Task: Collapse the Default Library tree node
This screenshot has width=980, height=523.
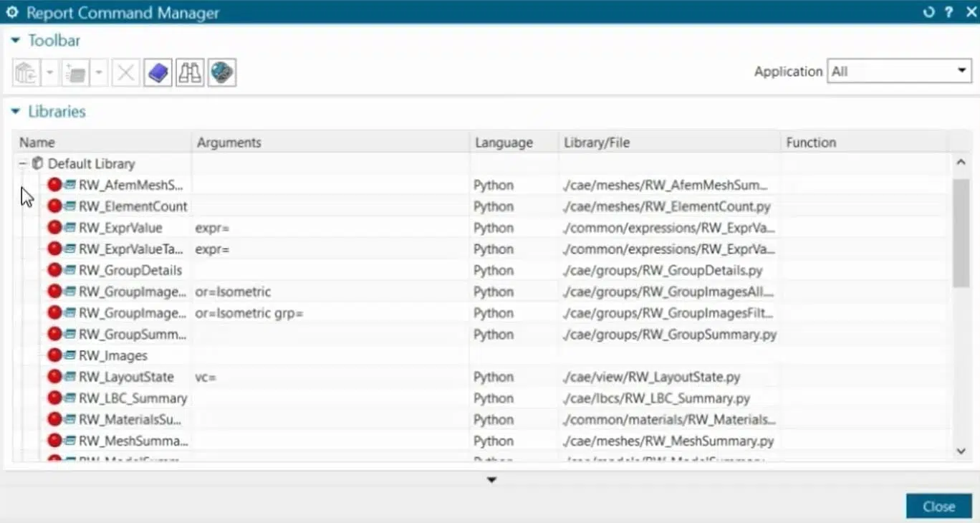Action: point(22,163)
